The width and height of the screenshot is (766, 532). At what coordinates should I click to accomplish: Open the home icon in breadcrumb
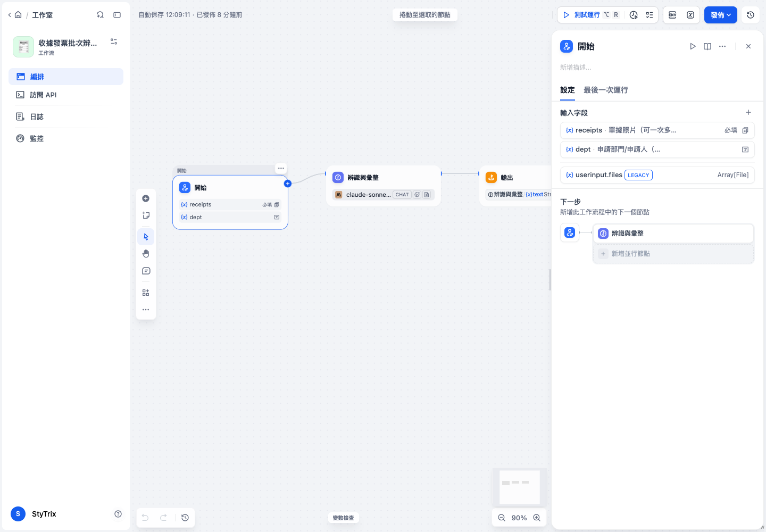(x=18, y=15)
